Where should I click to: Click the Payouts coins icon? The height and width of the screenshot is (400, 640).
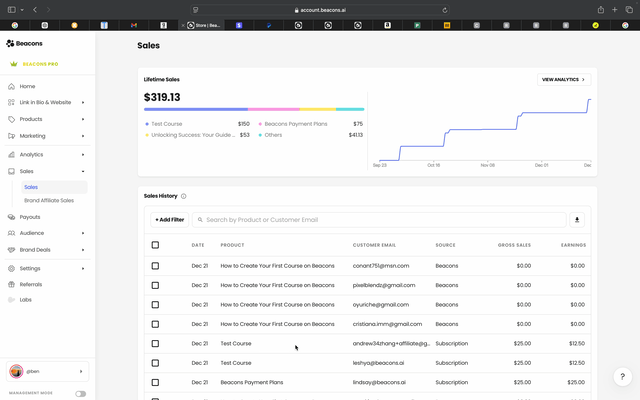tap(11, 217)
